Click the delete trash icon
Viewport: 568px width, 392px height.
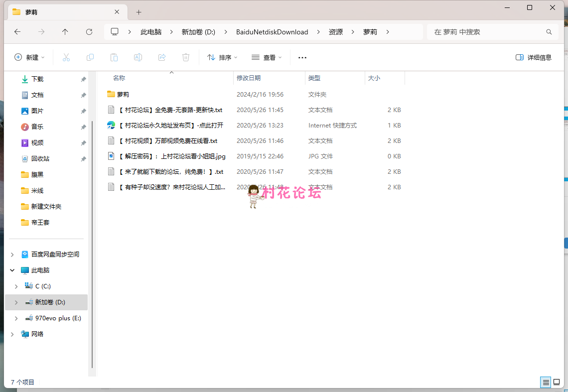coord(186,57)
